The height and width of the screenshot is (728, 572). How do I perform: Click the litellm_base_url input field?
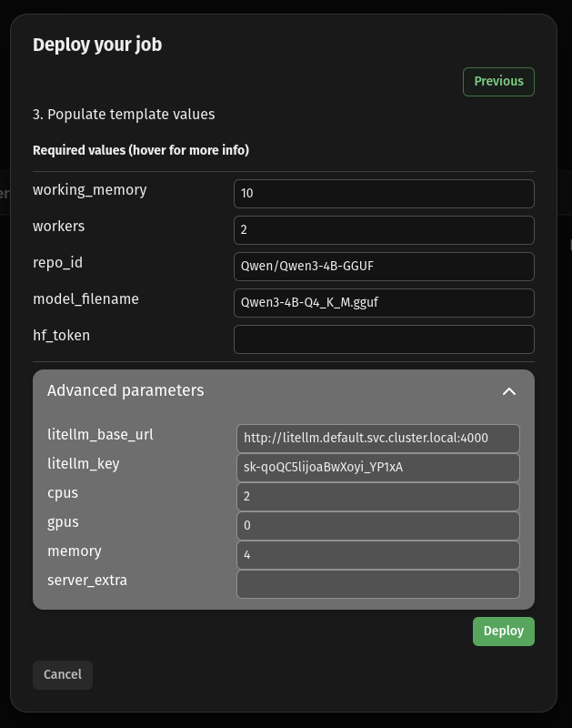(378, 438)
